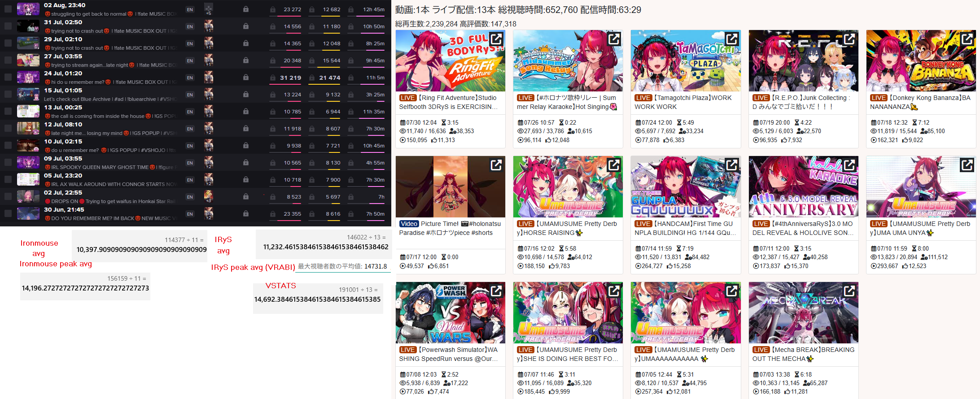The width and height of the screenshot is (980, 399).
Task: Open 4th Anniversary karaoke card's external-link icon
Action: (x=849, y=165)
